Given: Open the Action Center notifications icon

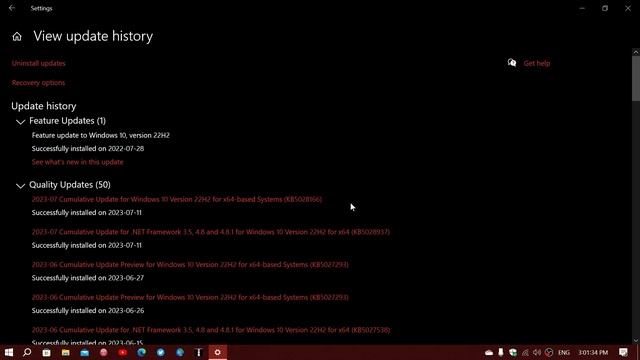Looking at the screenshot, I should click(x=623, y=352).
